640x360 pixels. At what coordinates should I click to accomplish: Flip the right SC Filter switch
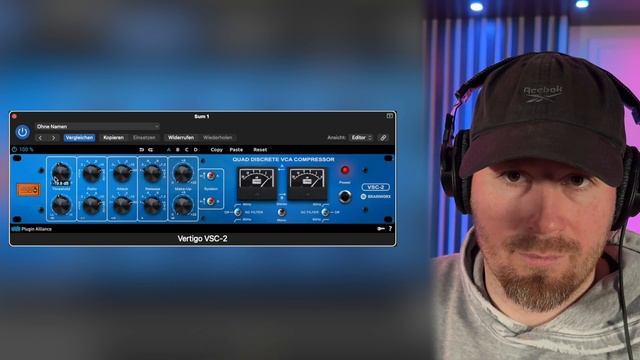(325, 212)
